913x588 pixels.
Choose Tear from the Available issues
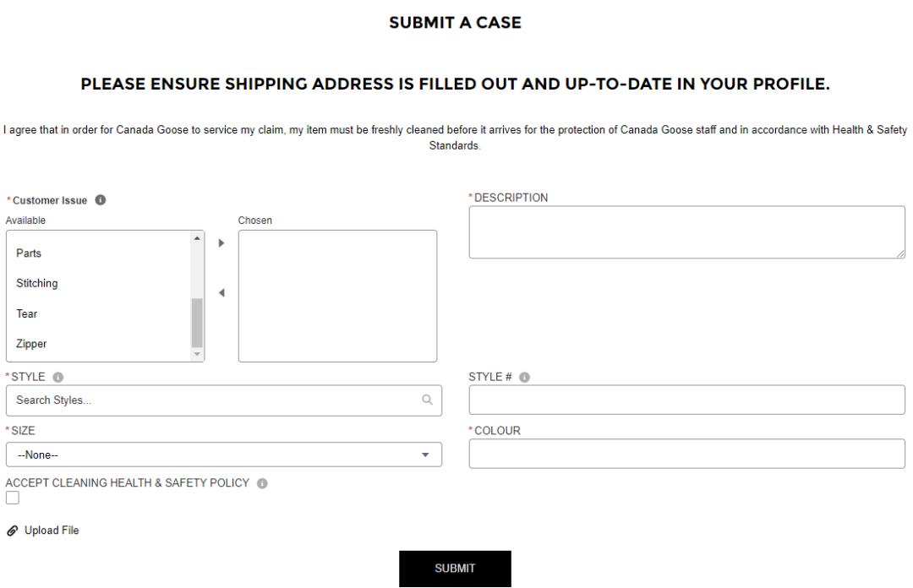(26, 314)
